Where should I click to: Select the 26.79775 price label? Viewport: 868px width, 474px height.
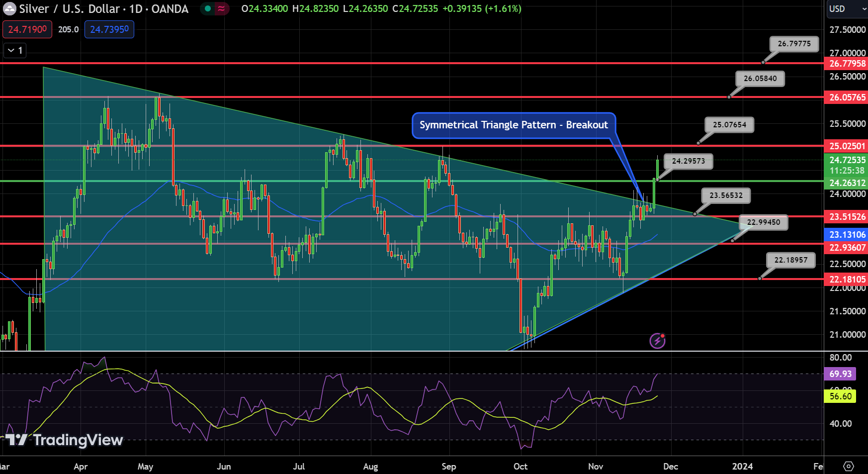tap(794, 44)
